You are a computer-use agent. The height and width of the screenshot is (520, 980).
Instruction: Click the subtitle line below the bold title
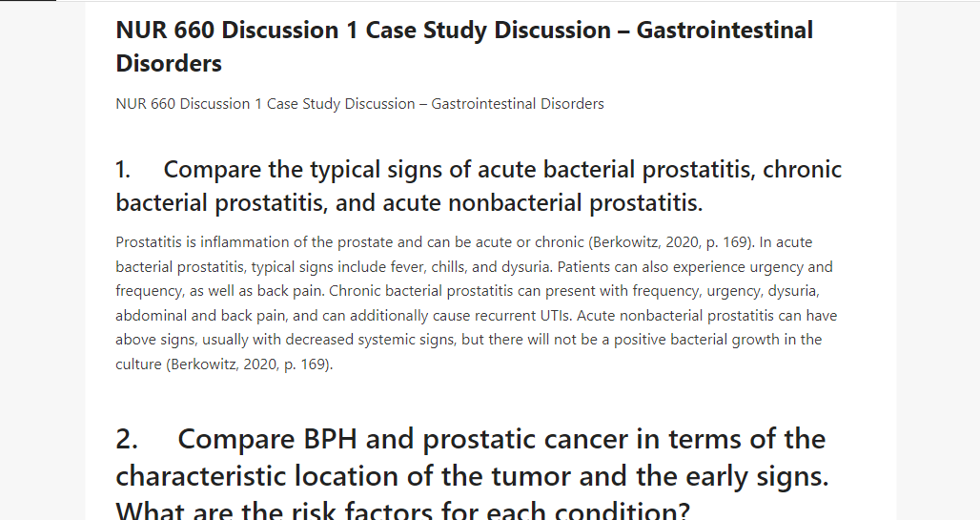359,104
